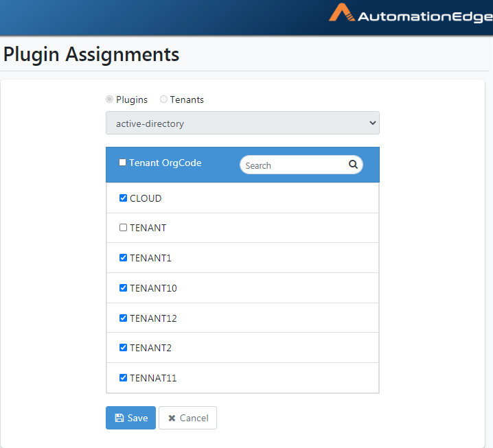Viewport: 493px width, 448px height.
Task: Click the CLOUD row label text
Action: pos(146,198)
